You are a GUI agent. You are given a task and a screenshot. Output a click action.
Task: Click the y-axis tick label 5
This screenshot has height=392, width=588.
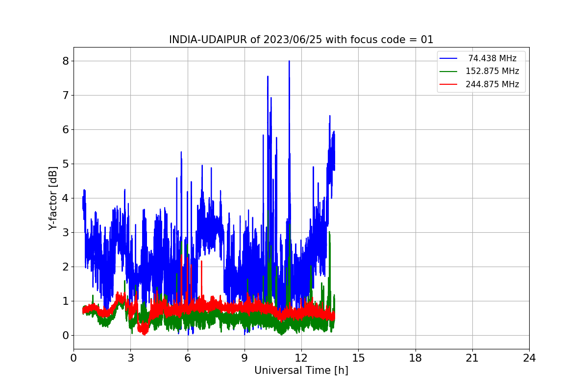click(65, 164)
